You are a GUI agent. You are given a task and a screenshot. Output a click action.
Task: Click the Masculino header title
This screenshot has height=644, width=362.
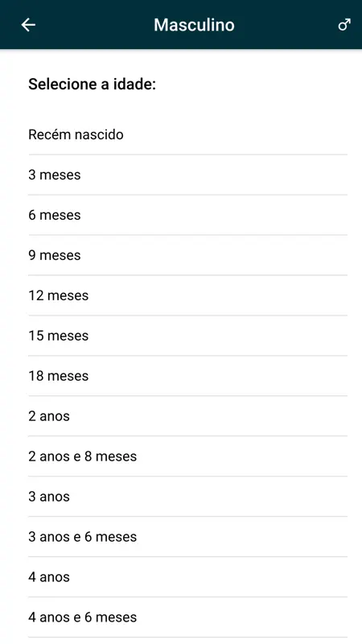coord(194,25)
